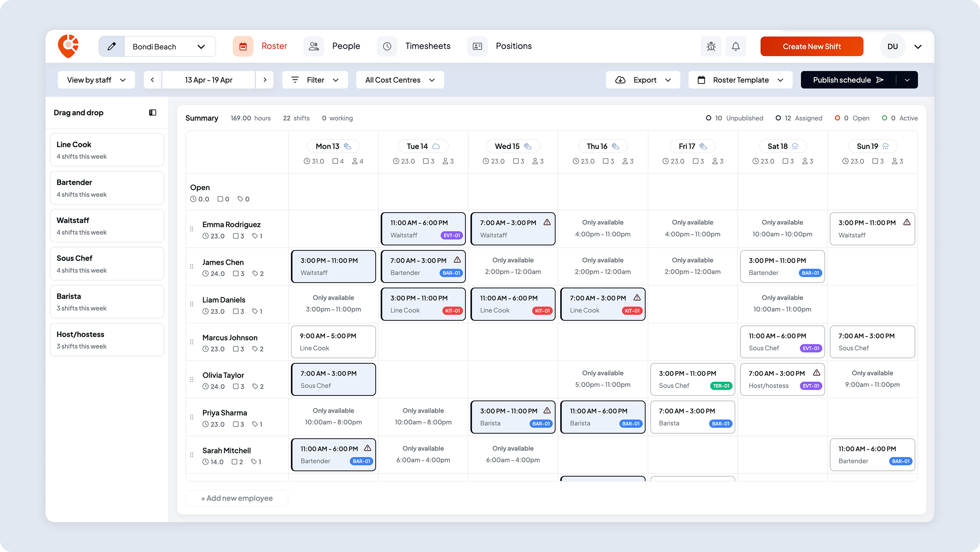Image resolution: width=980 pixels, height=552 pixels.
Task: Open the View by staff dropdown
Action: point(96,80)
